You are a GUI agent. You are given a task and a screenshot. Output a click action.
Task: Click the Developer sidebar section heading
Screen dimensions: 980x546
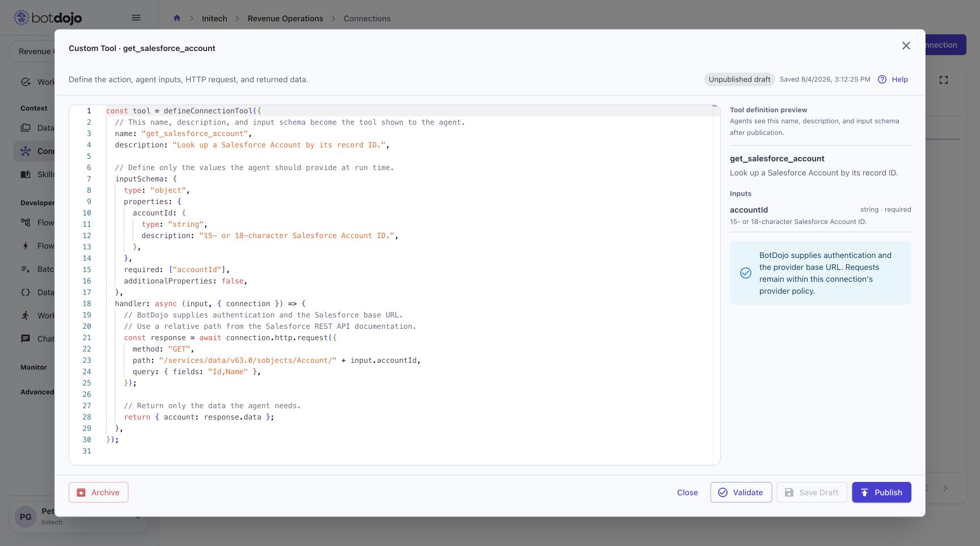37,203
